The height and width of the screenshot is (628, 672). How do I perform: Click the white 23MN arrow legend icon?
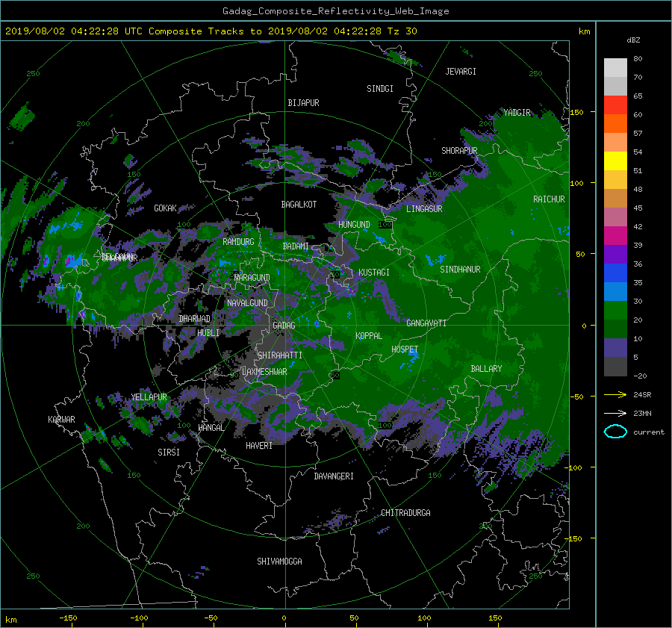click(x=615, y=413)
